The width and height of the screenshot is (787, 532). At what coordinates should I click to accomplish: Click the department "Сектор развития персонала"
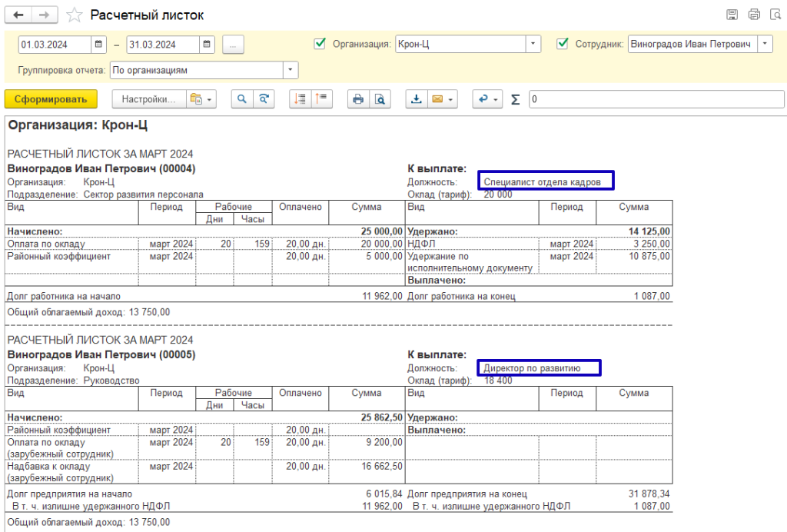(x=144, y=195)
